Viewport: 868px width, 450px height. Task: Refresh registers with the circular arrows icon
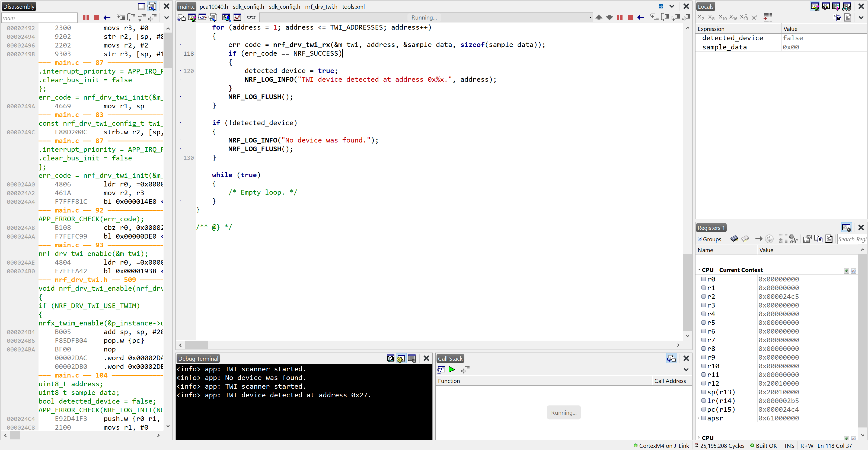(x=770, y=239)
